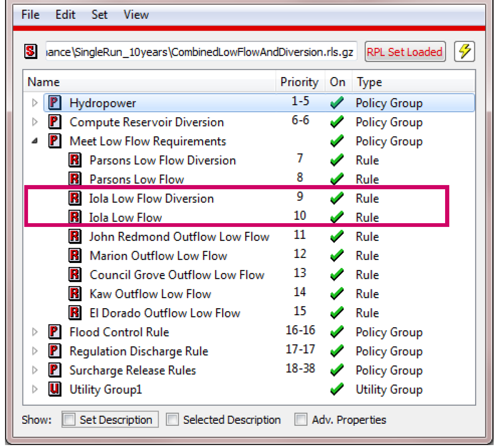This screenshot has height=448, width=502.
Task: Click the RPL Set Loaded button
Action: (x=405, y=51)
